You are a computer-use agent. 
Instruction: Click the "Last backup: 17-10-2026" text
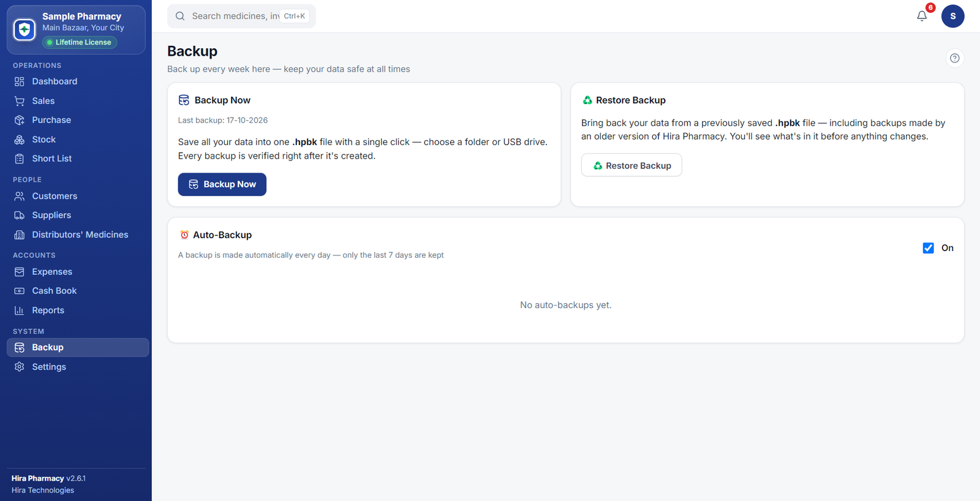[x=223, y=120]
